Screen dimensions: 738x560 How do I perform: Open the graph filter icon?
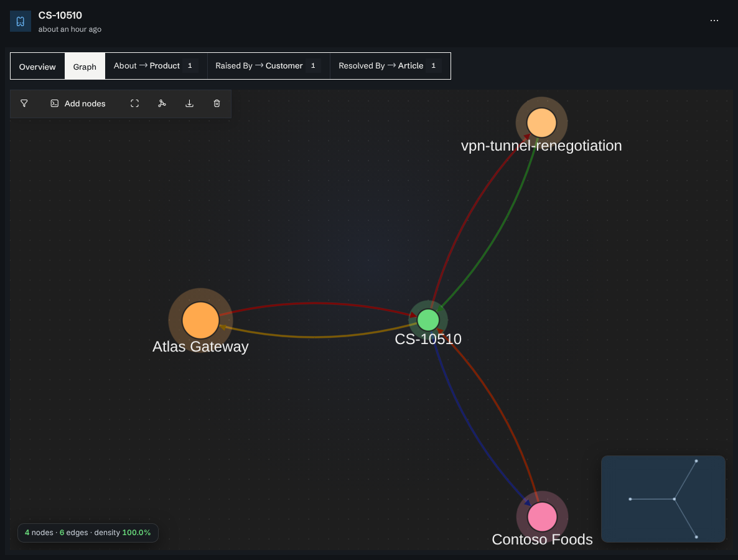coord(24,103)
